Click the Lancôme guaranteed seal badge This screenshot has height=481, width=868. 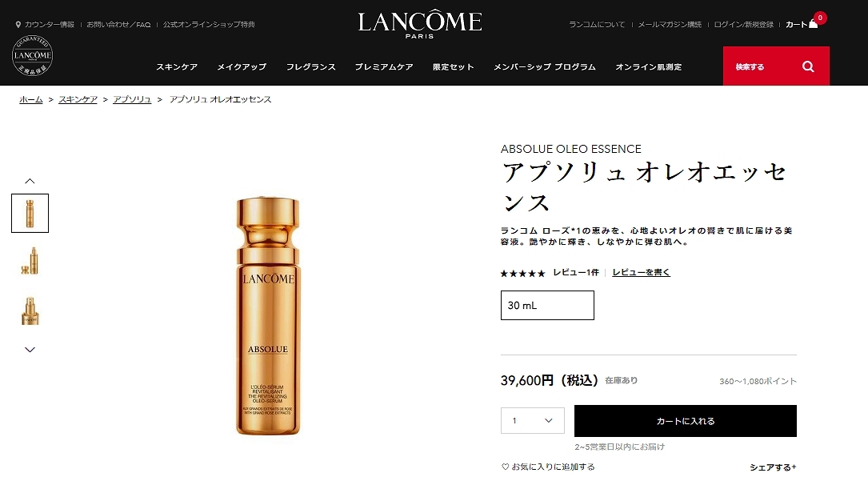32,55
